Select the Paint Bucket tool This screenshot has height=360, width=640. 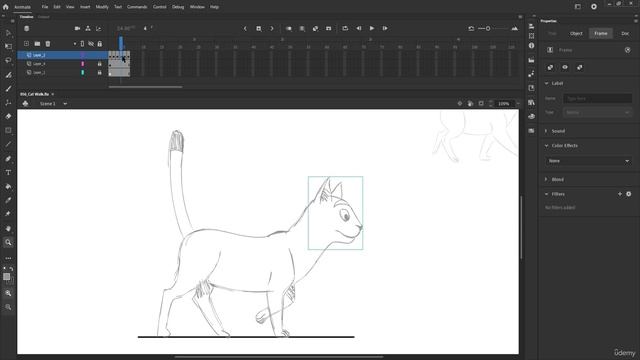click(x=8, y=187)
